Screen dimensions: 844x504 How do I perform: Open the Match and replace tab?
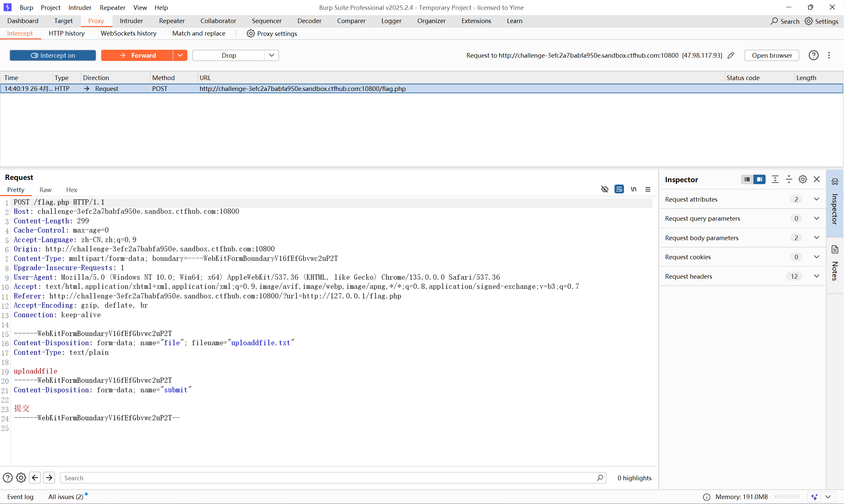(x=199, y=33)
